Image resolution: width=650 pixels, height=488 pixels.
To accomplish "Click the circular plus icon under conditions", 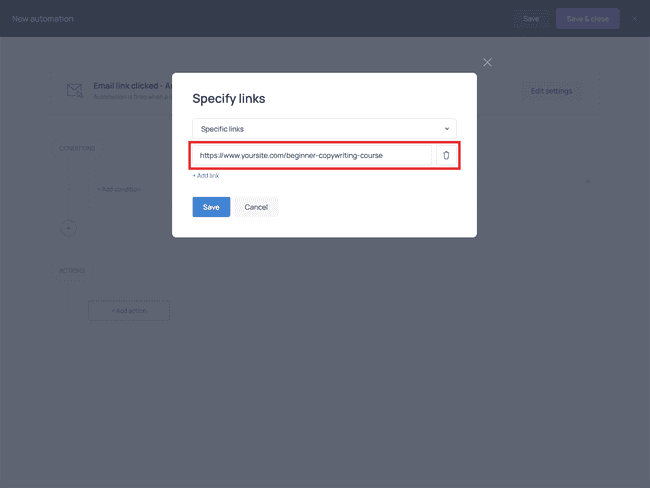I will pyautogui.click(x=68, y=228).
